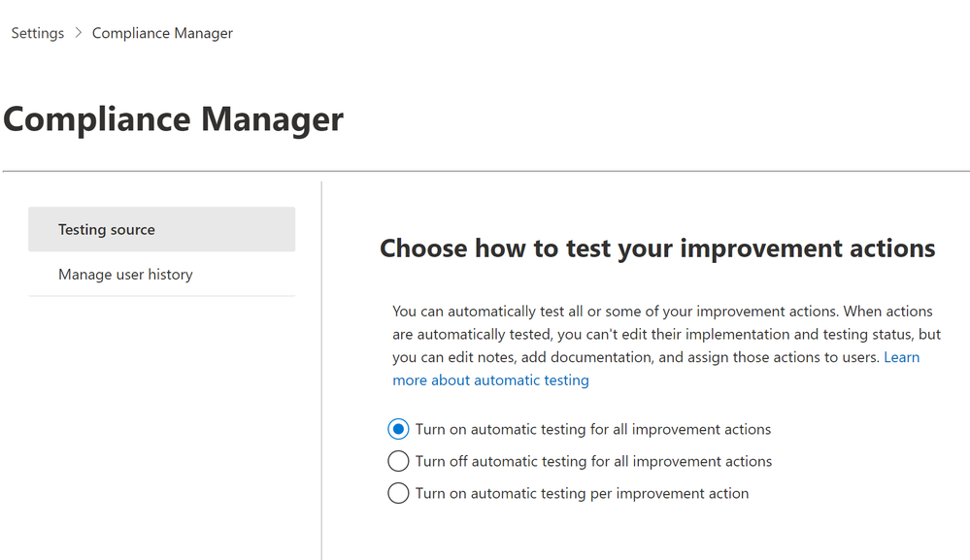Open the Compliance Manager breadcrumb item
970x560 pixels.
point(162,33)
